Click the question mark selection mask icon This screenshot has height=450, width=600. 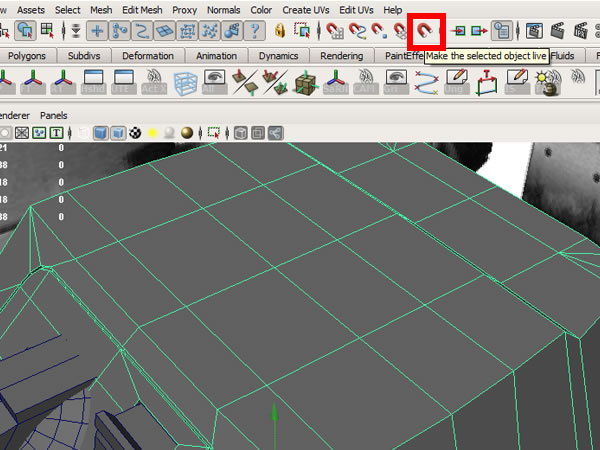pyautogui.click(x=256, y=31)
